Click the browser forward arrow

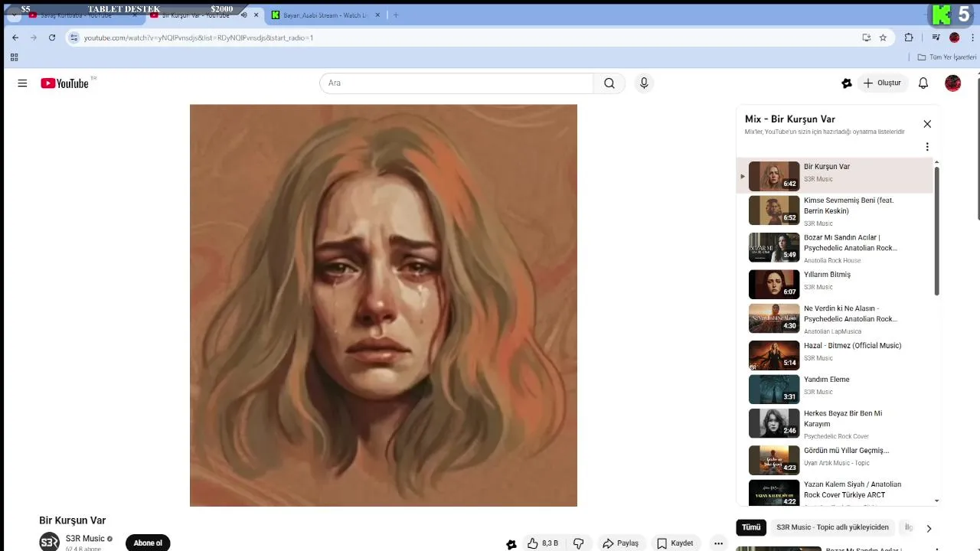34,37
